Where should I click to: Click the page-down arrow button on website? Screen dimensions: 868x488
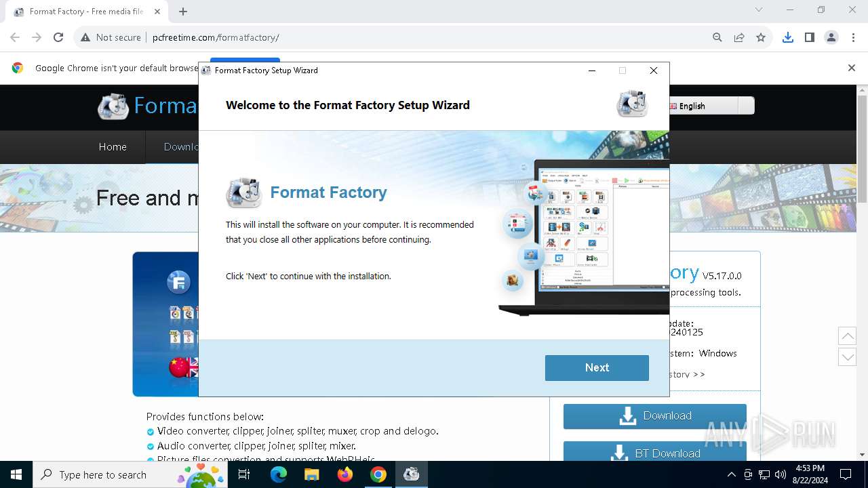click(847, 357)
